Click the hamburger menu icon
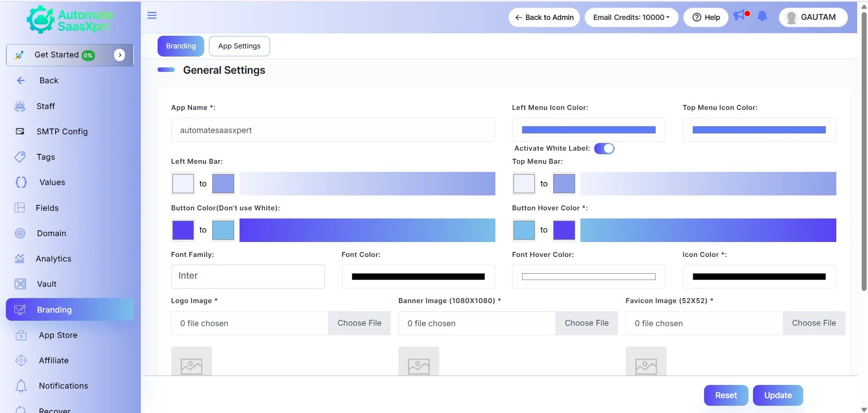The image size is (868, 413). [x=152, y=15]
